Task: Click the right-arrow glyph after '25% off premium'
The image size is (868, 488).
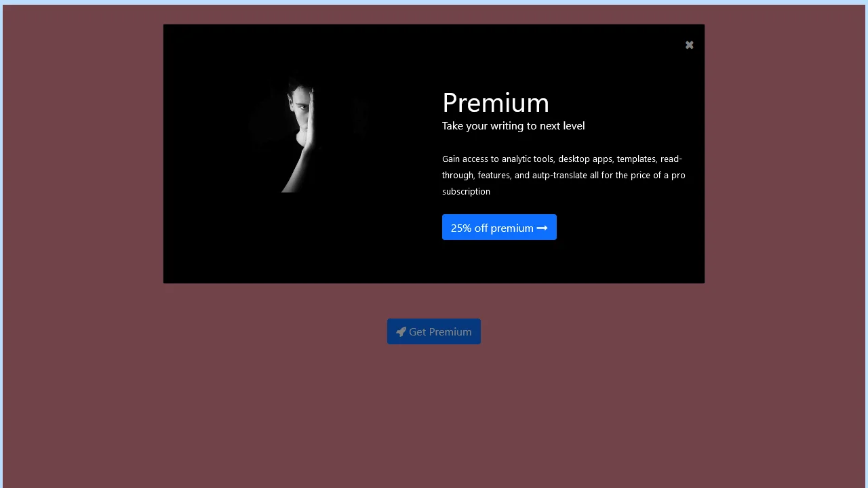Action: [x=542, y=228]
